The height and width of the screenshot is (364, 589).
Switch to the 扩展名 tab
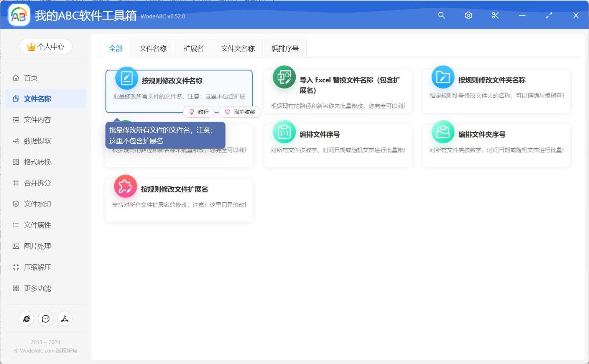194,49
